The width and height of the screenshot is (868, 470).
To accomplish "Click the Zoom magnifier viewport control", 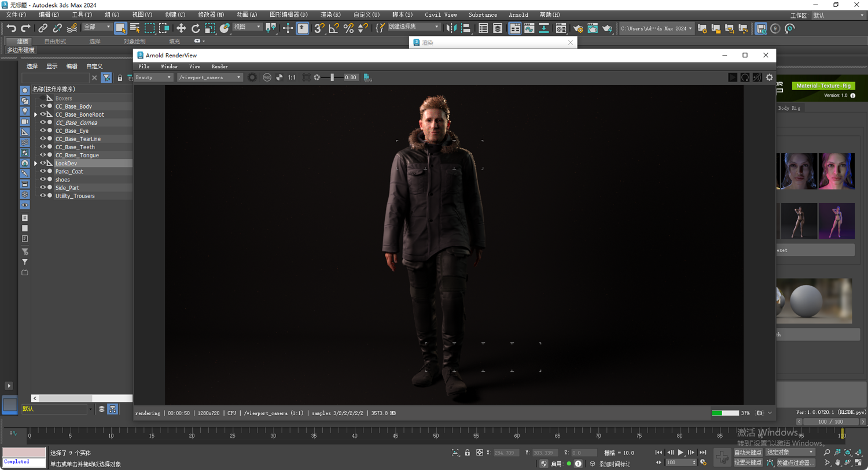I will tap(827, 453).
